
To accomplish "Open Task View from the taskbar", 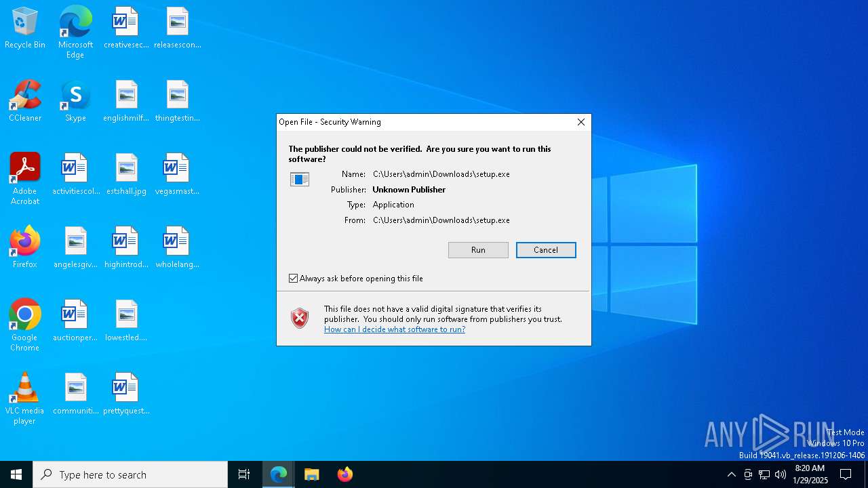I will tap(244, 474).
